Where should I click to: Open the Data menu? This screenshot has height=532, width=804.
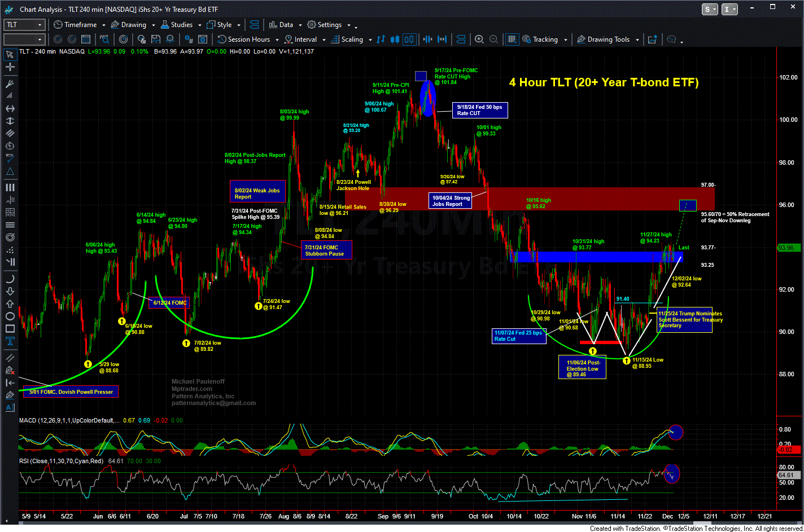(x=281, y=25)
